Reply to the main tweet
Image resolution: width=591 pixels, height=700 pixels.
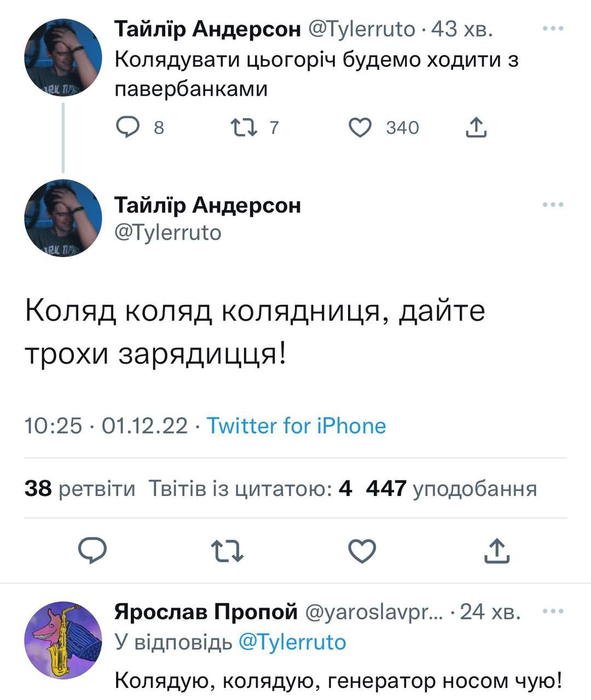pyautogui.click(x=92, y=551)
